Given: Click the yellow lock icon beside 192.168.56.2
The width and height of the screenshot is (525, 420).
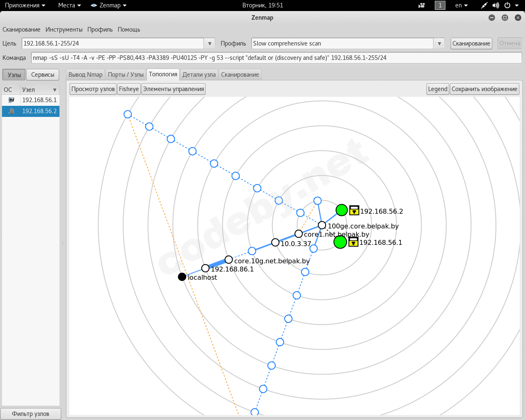Looking at the screenshot, I should (354, 210).
